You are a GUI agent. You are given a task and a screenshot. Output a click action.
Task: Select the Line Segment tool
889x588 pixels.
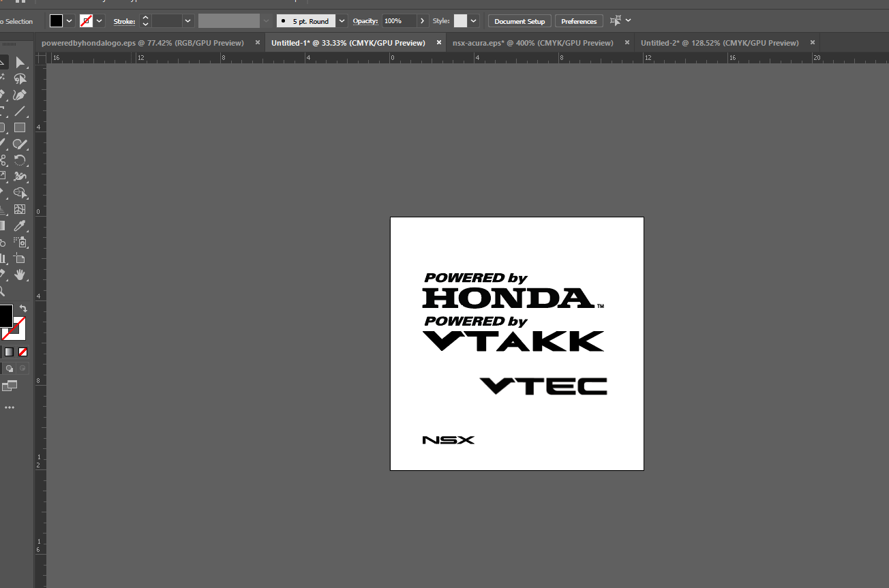point(20,111)
